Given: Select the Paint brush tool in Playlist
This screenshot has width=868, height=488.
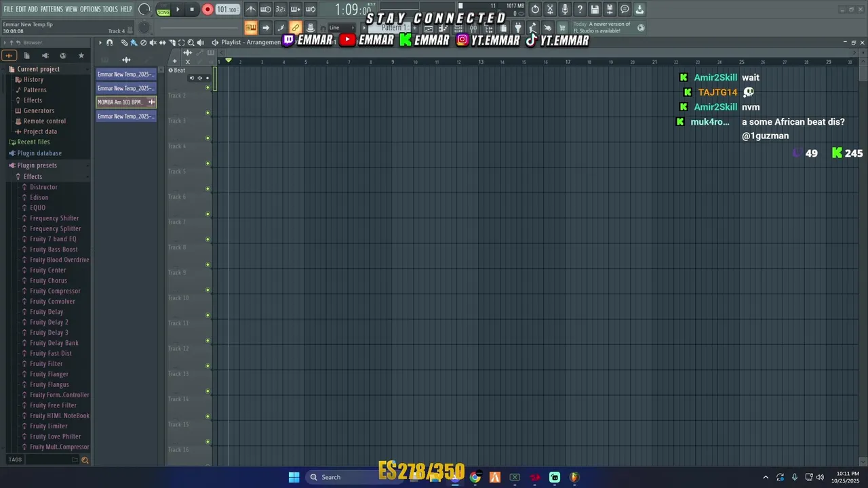Looking at the screenshot, I should 134,43.
